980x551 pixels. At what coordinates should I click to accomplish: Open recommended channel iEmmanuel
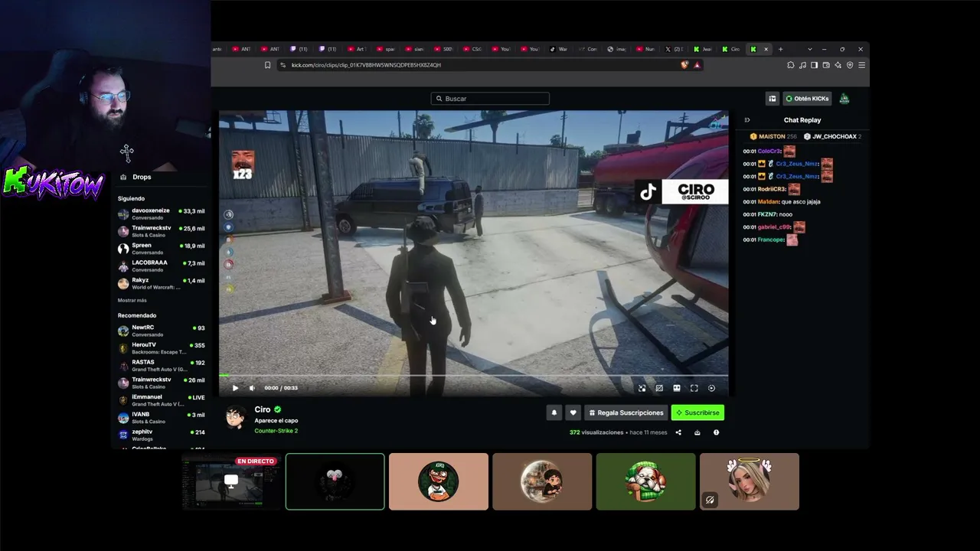tap(161, 400)
